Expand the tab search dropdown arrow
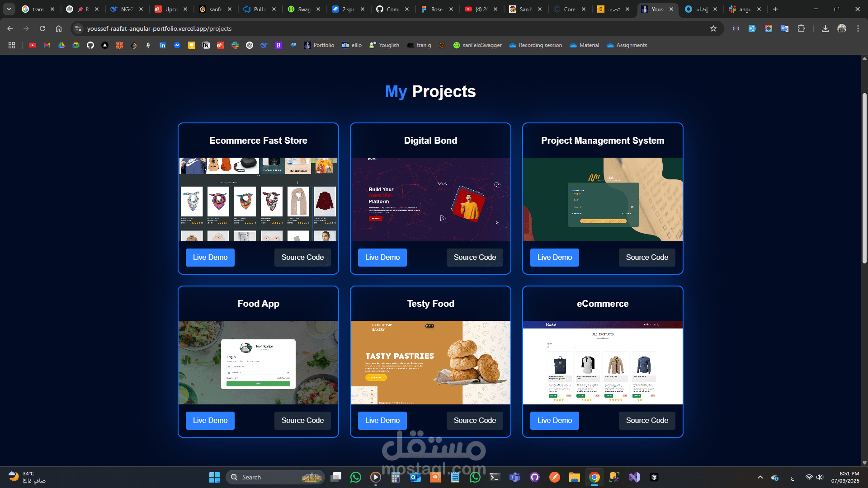The width and height of the screenshot is (868, 488). [x=9, y=9]
